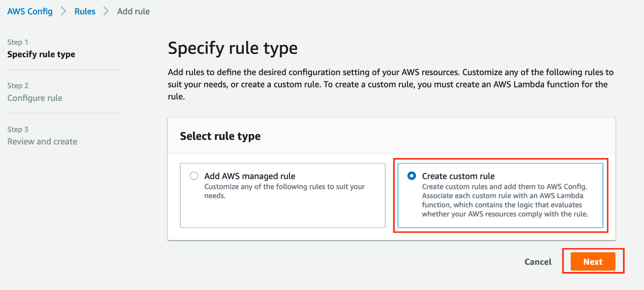
Task: Click the chevron after AWS Config breadcrumb
Action: click(64, 11)
